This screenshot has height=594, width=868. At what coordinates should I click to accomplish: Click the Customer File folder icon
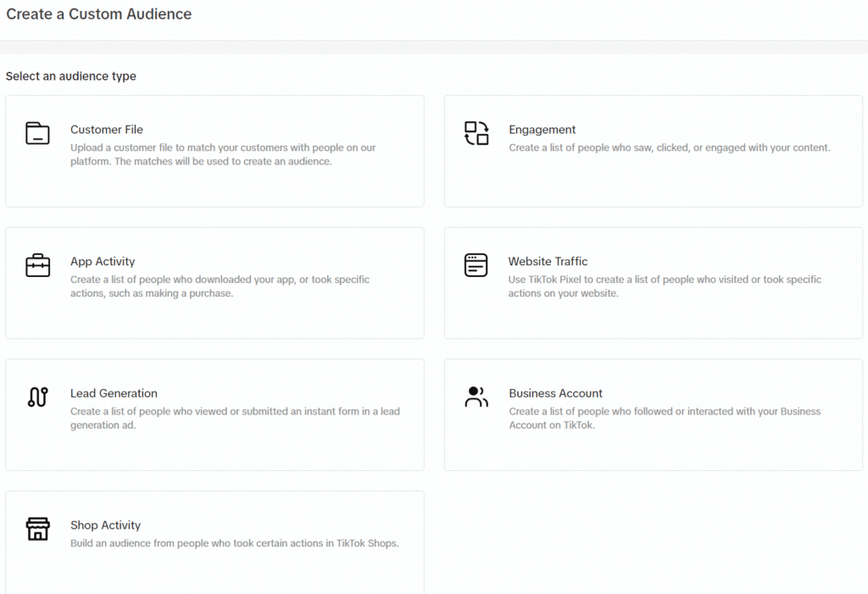(x=37, y=133)
